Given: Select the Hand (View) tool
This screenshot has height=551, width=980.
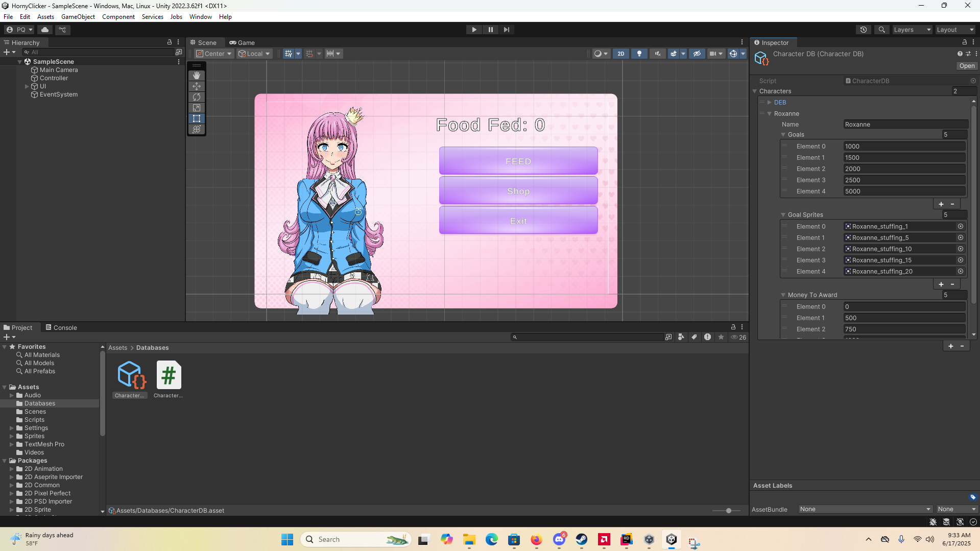Looking at the screenshot, I should pos(197,76).
